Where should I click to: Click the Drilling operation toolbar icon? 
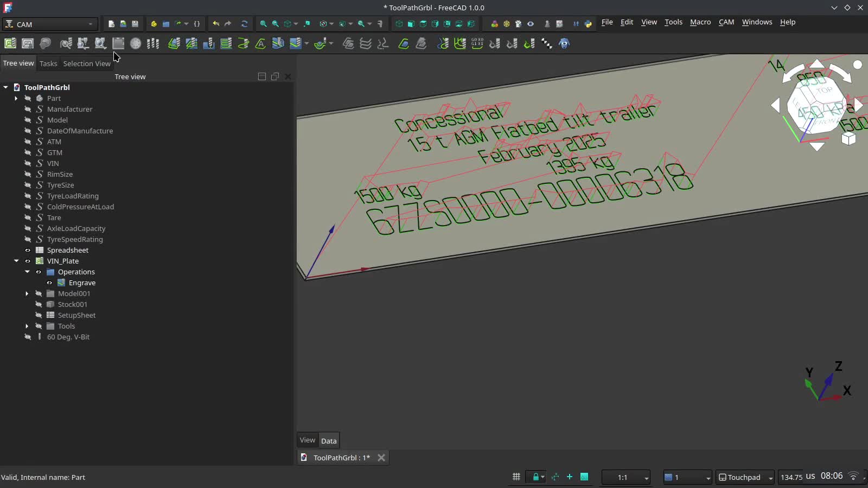209,43
